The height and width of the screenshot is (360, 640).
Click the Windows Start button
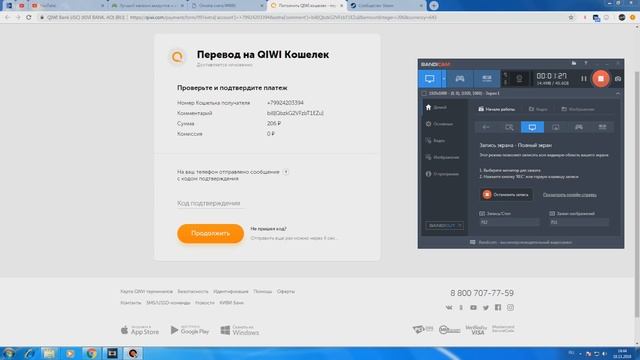click(9, 353)
